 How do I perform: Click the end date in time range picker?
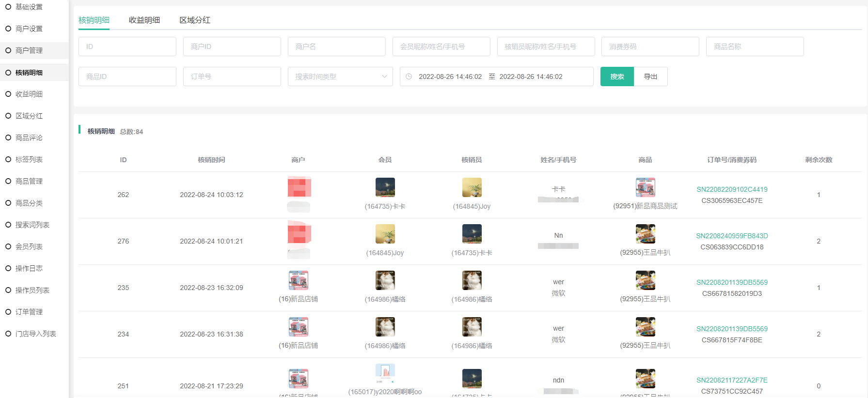coord(531,77)
